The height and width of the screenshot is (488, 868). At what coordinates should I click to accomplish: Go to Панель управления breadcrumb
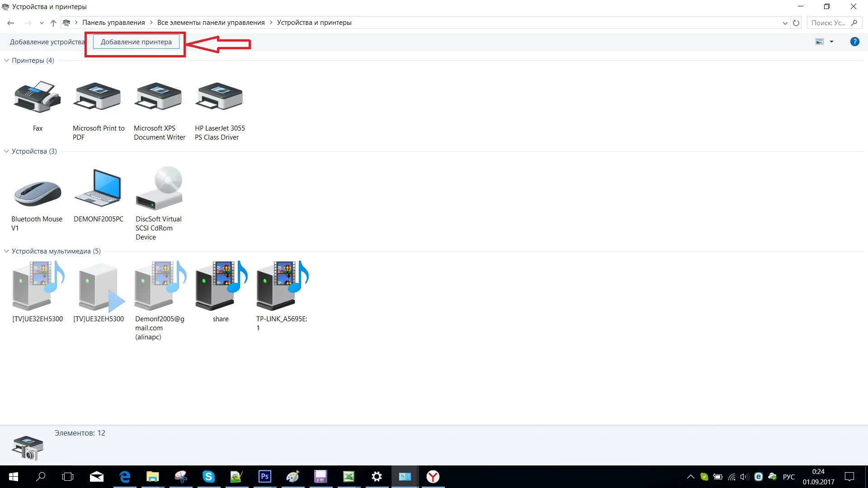[113, 23]
